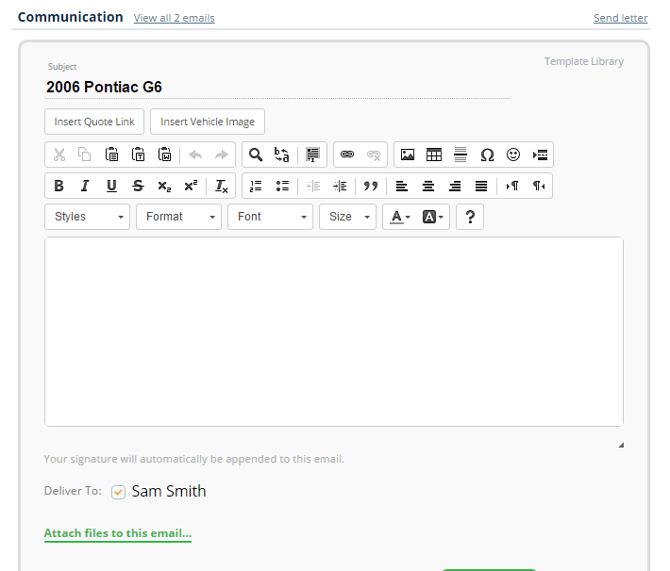Toggle Bold formatting
This screenshot has width=670, height=571.
(x=59, y=186)
